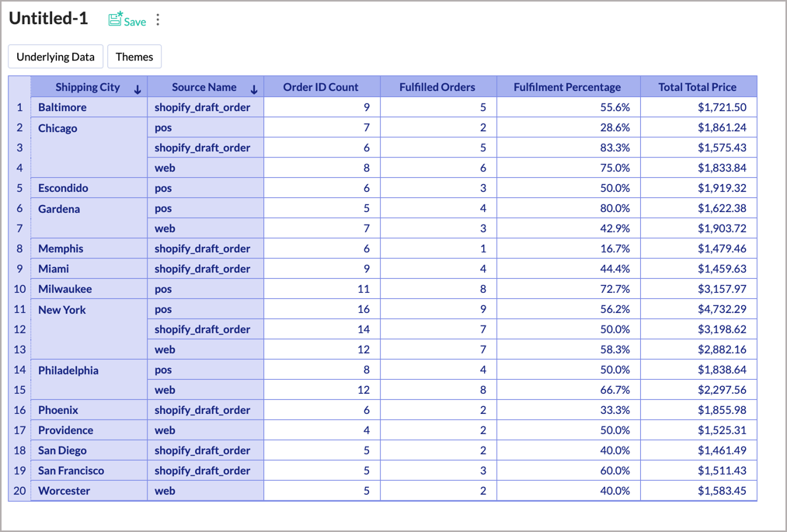Select the San Francisco city cell
The image size is (787, 532).
point(71,471)
